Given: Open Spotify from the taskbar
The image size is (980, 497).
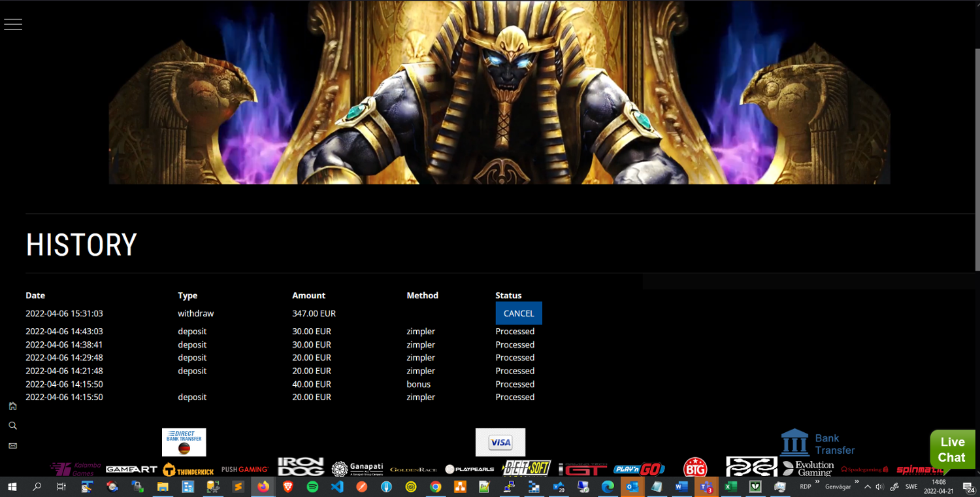Looking at the screenshot, I should click(x=312, y=487).
